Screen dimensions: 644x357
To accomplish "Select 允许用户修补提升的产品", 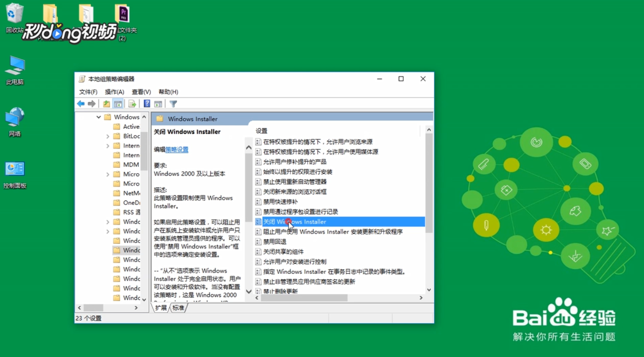I will point(295,162).
